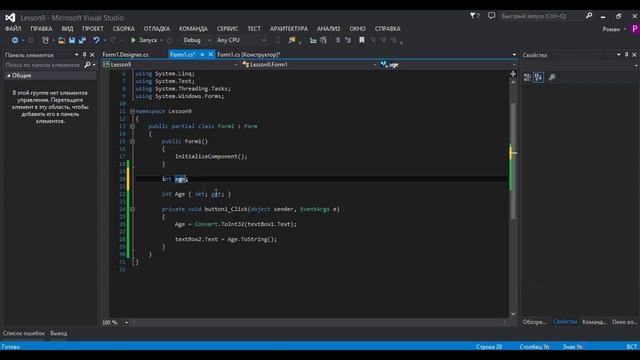Collapse the Form1() constructor block
Screen dimensions: 640x360
(x=132, y=141)
